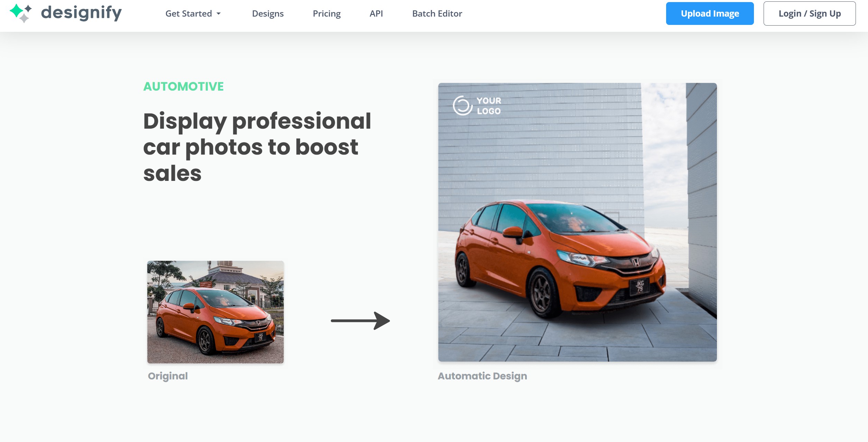
Task: Open the Batch Editor
Action: 437,14
